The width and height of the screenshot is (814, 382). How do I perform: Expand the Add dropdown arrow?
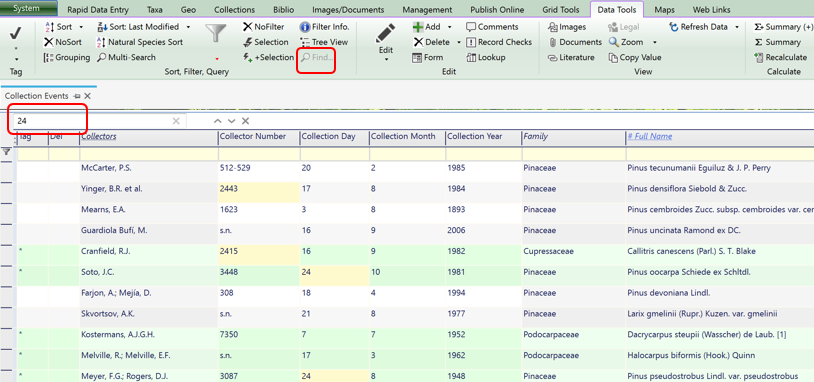coord(449,27)
